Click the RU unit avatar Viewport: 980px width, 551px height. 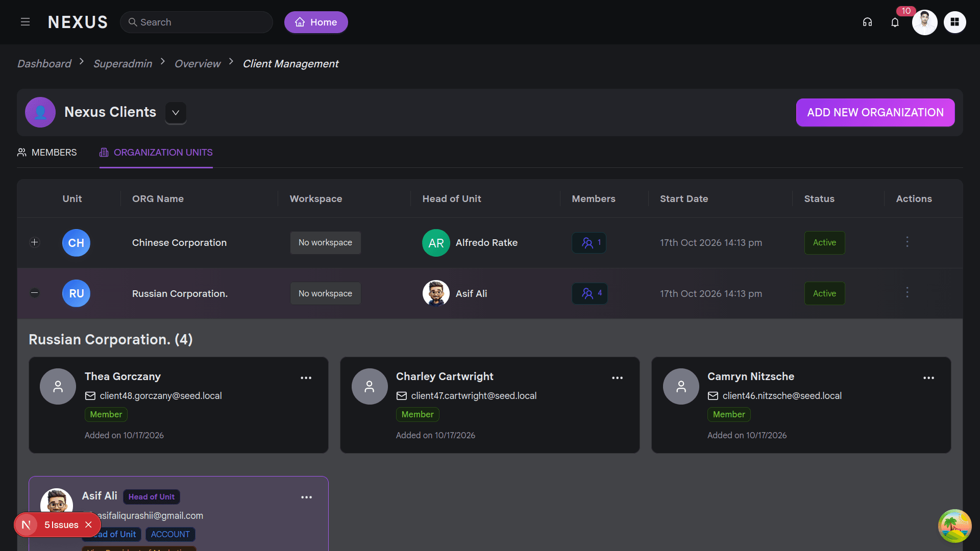(76, 293)
